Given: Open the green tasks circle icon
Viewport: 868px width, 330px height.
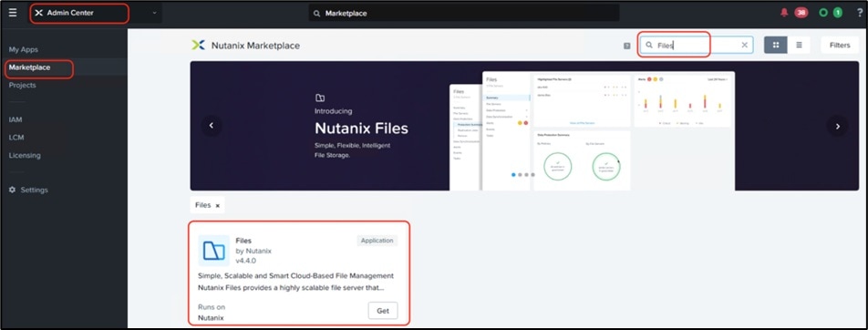Looking at the screenshot, I should [823, 13].
